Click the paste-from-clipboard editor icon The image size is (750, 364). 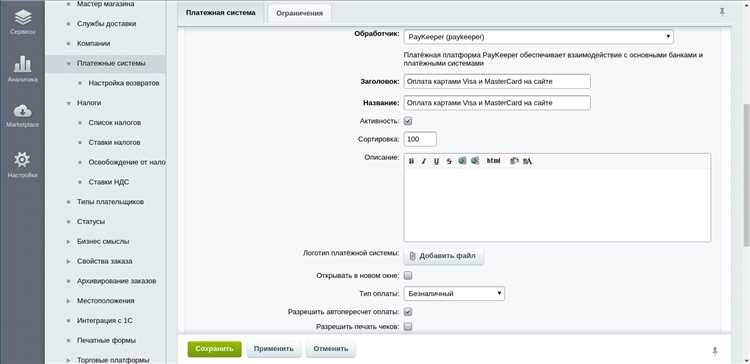click(x=514, y=161)
